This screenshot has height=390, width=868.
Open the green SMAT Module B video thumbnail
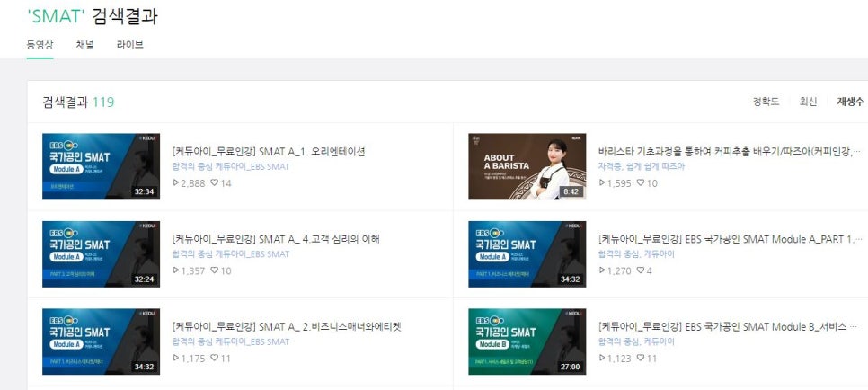[527, 341]
